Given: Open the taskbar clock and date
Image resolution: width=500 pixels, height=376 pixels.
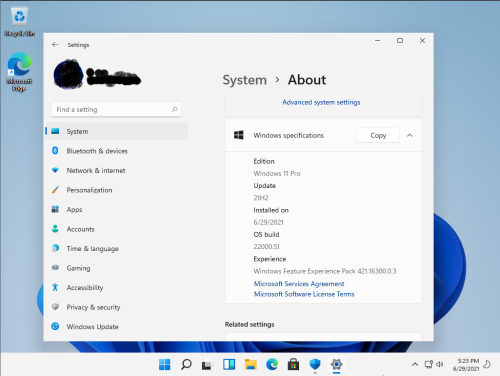Looking at the screenshot, I should point(466,365).
